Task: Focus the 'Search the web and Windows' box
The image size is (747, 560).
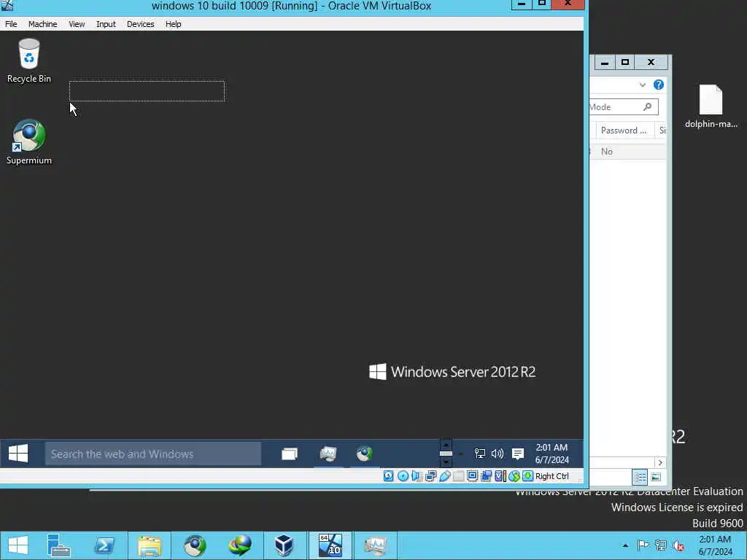Action: pyautogui.click(x=153, y=454)
